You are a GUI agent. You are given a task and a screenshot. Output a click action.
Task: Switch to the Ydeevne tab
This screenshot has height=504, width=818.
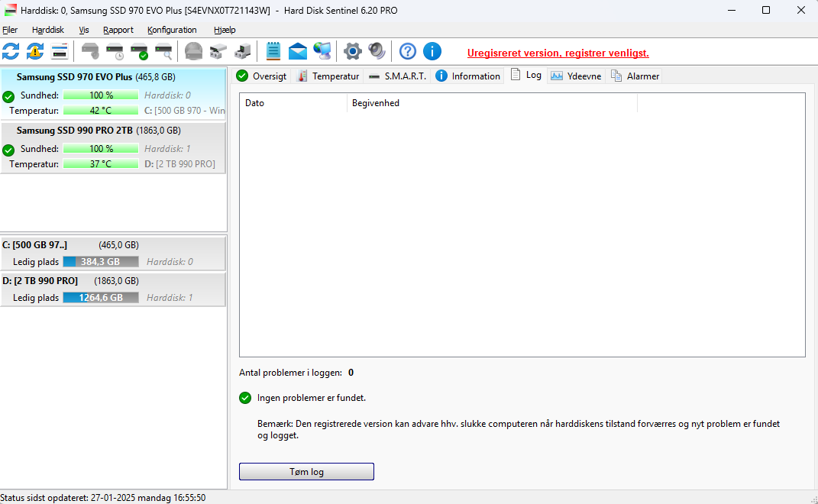tap(577, 76)
